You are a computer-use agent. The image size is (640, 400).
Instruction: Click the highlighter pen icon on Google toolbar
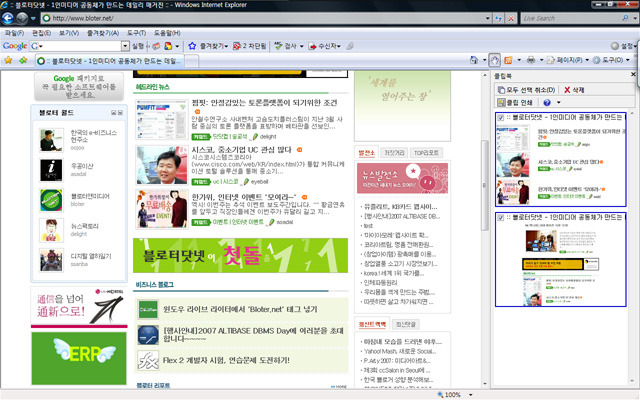pos(350,46)
